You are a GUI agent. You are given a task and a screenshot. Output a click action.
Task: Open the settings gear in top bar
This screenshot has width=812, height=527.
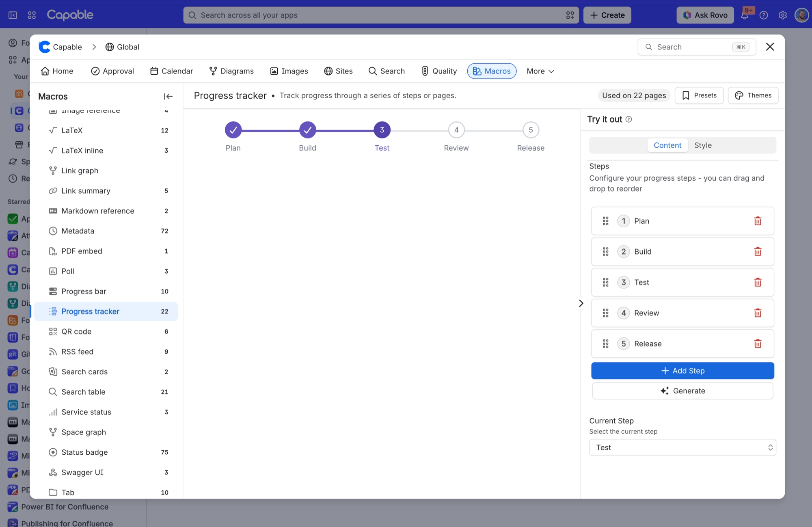click(782, 15)
